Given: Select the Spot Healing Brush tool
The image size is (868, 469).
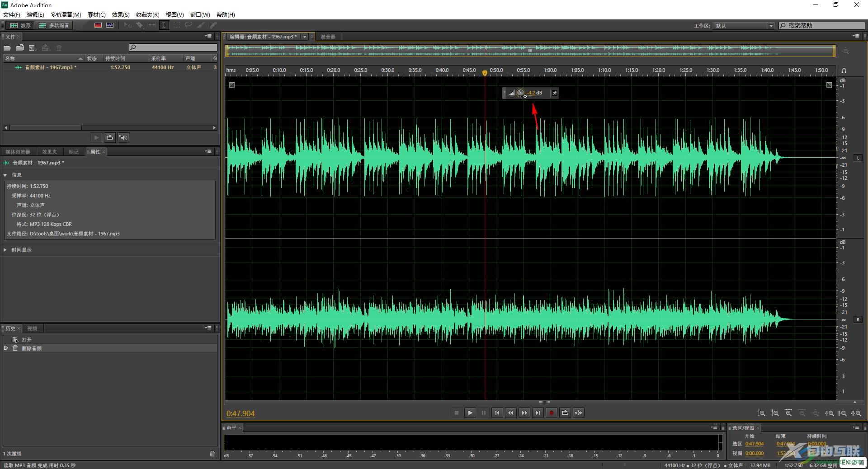Looking at the screenshot, I should click(213, 25).
